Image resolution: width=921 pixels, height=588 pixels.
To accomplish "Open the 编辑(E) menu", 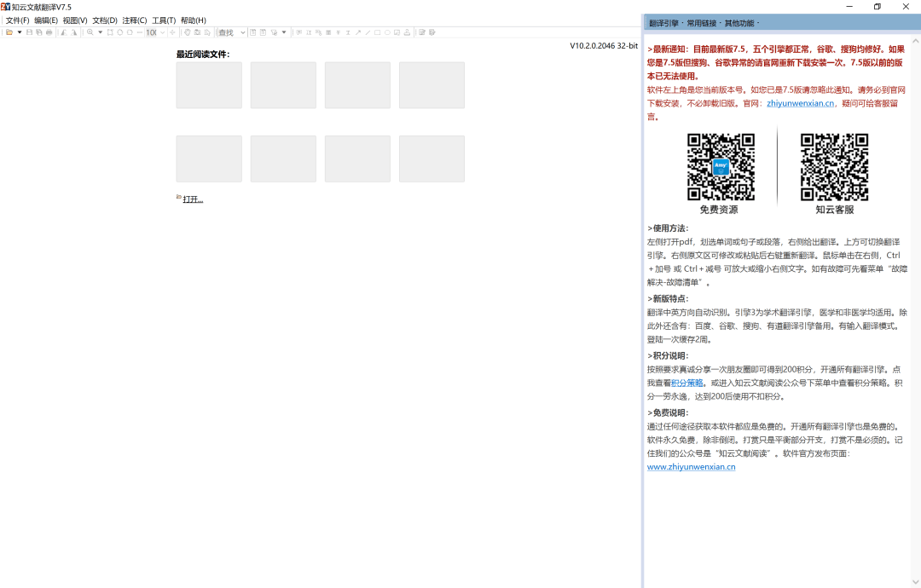I will coord(46,20).
